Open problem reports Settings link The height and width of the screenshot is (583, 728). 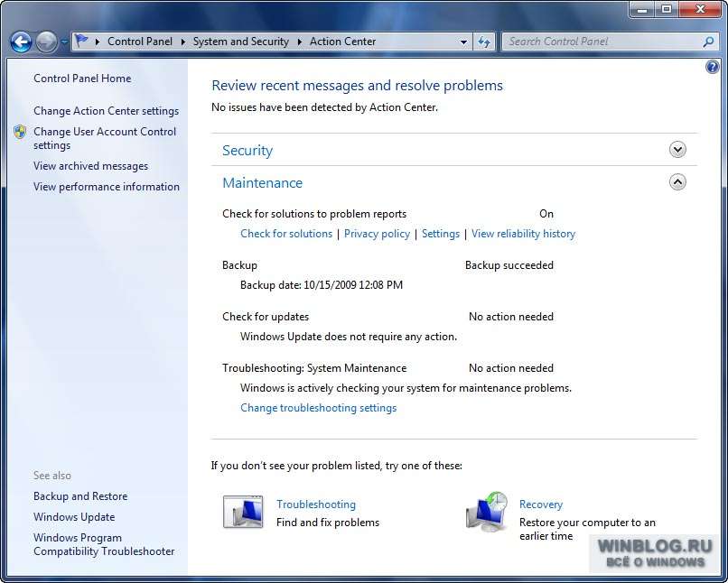pos(441,234)
